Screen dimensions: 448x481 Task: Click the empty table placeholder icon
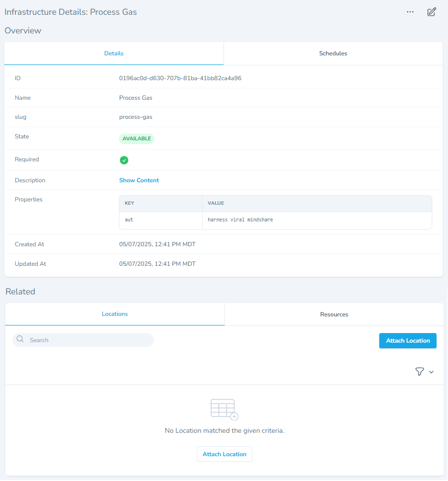[224, 409]
